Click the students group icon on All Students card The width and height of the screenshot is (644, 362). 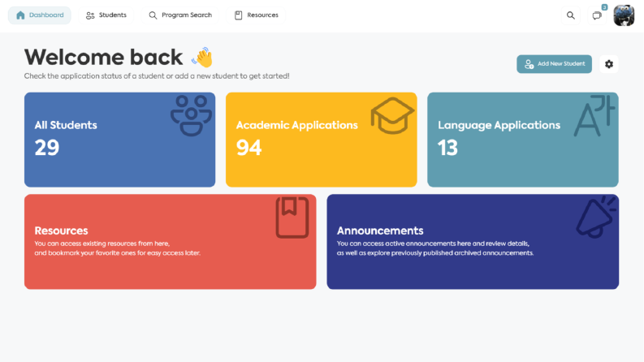(192, 116)
